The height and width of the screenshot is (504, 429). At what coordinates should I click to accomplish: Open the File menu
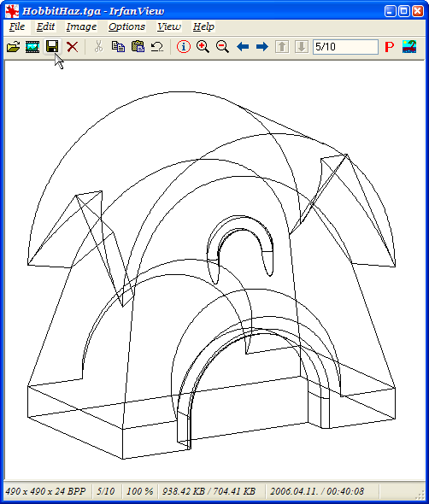(17, 26)
